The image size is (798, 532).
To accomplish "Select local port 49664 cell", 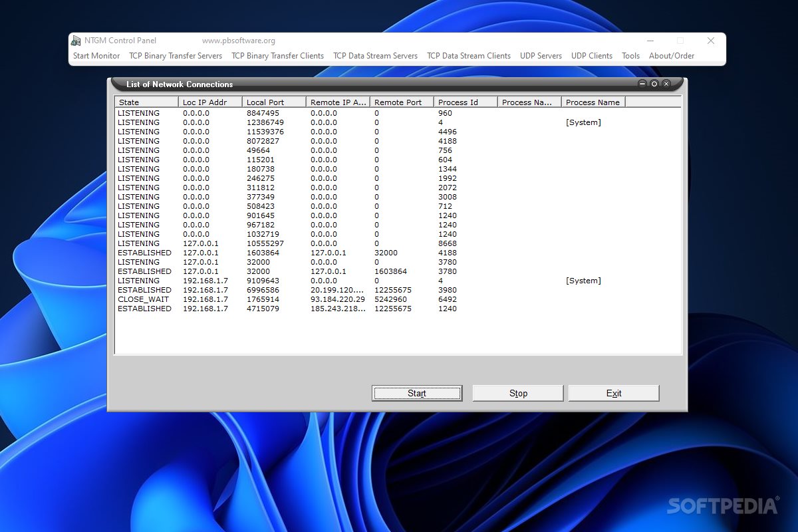I will 258,150.
